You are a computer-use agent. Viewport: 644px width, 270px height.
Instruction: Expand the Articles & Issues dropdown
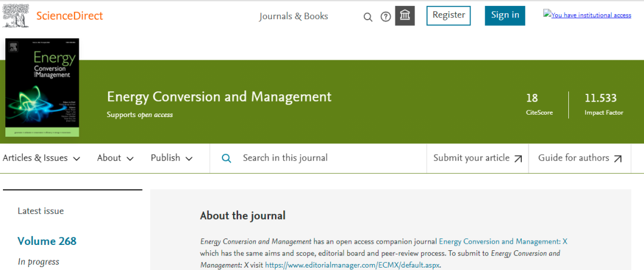pyautogui.click(x=41, y=158)
